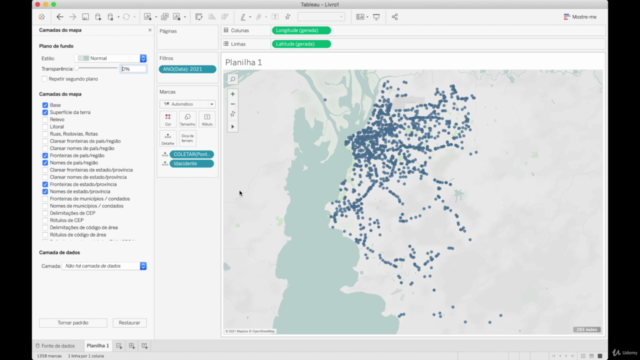Click the clear sheet icon
This screenshot has height=360, width=640.
click(177, 17)
